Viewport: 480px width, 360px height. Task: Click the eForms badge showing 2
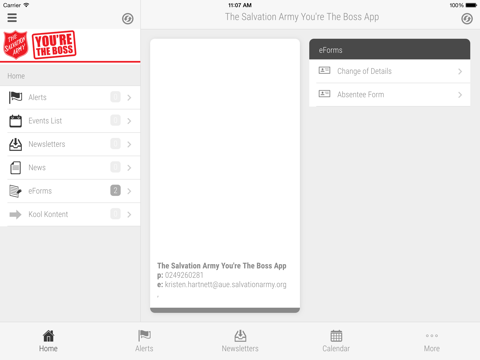point(115,190)
